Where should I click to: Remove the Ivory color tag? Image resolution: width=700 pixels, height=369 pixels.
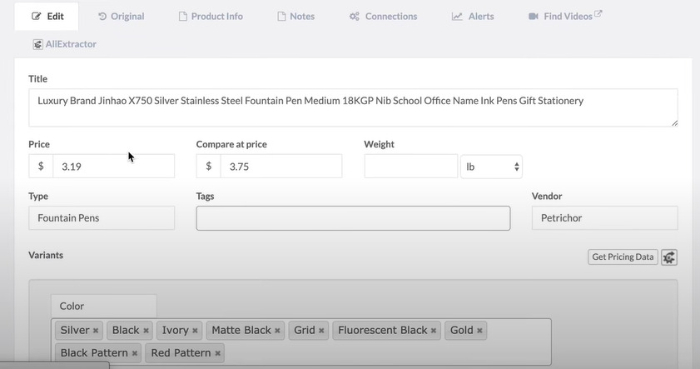click(x=195, y=331)
